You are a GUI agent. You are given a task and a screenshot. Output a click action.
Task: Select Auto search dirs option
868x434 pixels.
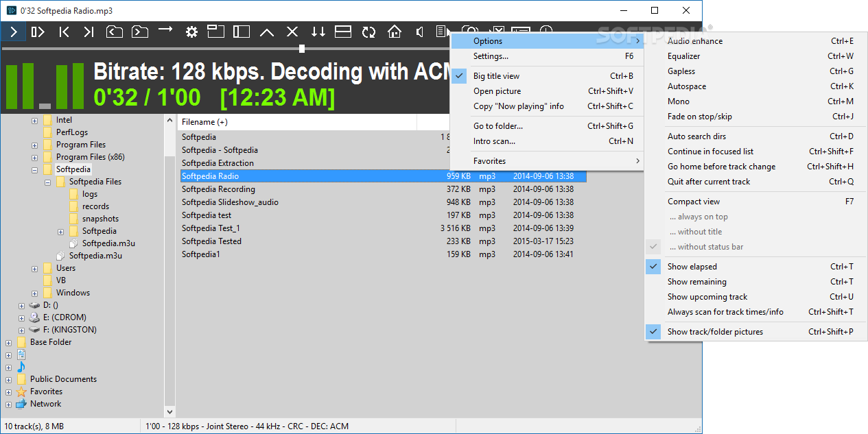point(756,136)
